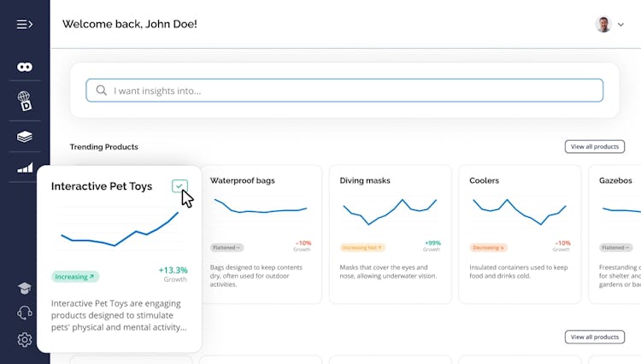Open the Gazebos product card
The image size is (641, 364).
pyautogui.click(x=617, y=234)
